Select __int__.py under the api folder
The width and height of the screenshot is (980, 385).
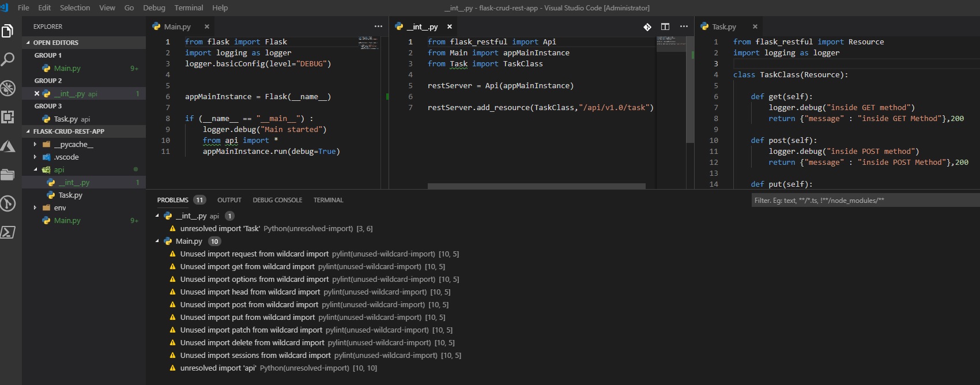(84, 182)
